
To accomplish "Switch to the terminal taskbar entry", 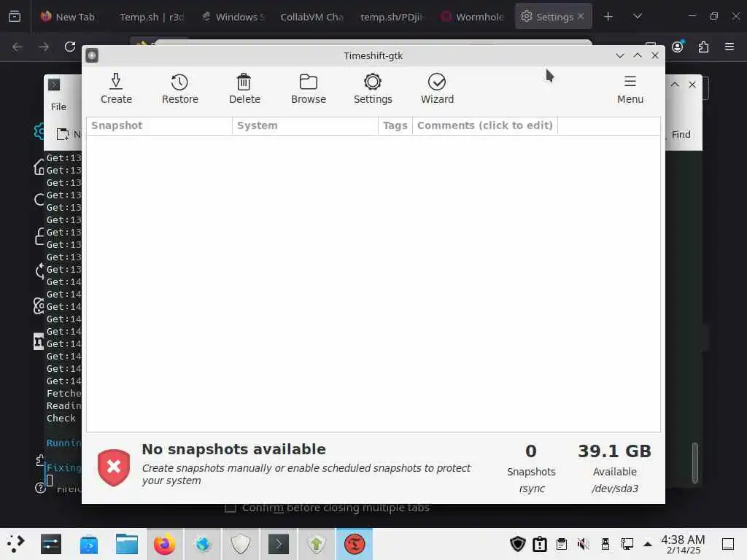I will [x=278, y=544].
